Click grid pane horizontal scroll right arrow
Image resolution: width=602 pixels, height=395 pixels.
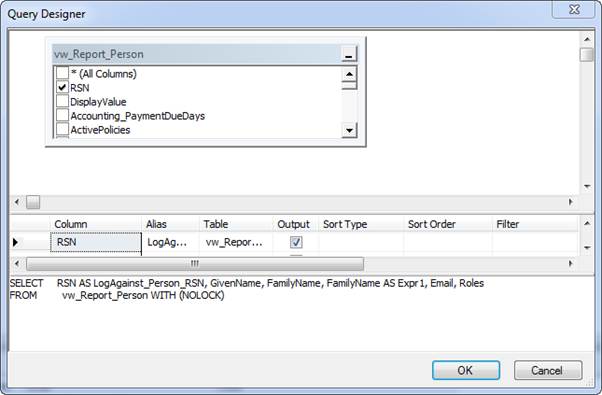coord(571,264)
